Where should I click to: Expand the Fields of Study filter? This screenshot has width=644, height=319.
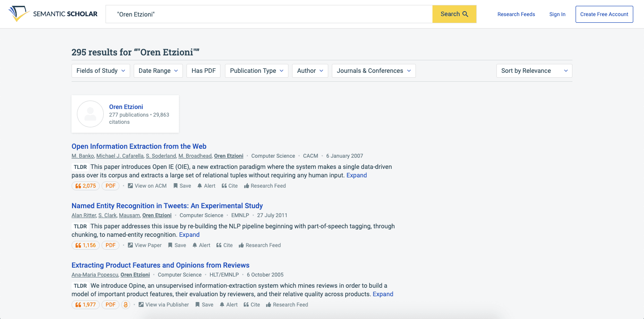click(101, 71)
